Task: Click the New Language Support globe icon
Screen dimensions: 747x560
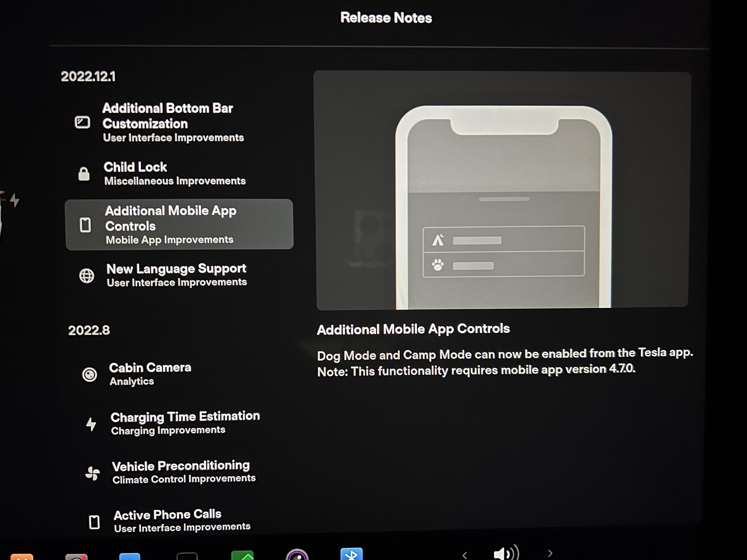Action: click(x=87, y=276)
